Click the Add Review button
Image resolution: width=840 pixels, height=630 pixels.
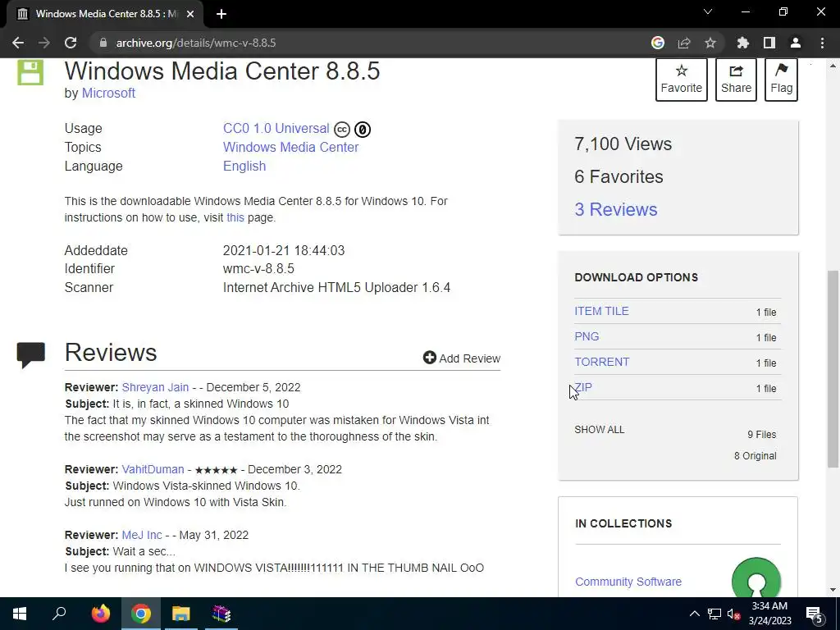(461, 358)
